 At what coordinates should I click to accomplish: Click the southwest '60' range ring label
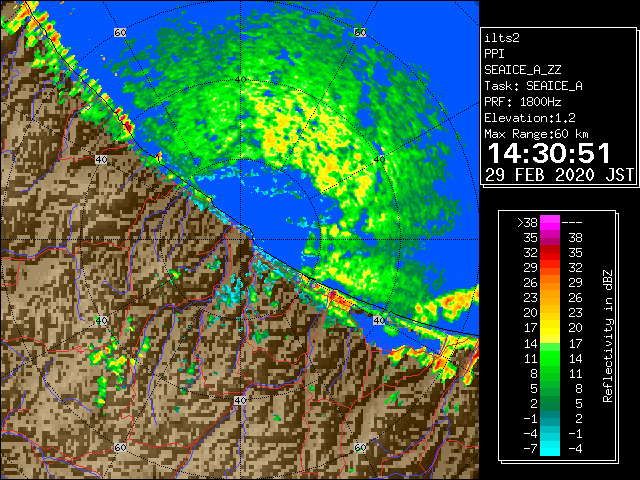[x=120, y=448]
